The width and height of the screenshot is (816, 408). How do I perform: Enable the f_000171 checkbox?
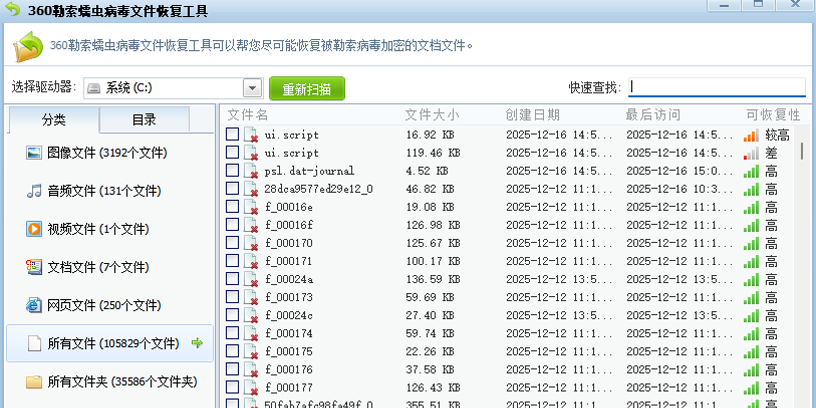pos(233,261)
